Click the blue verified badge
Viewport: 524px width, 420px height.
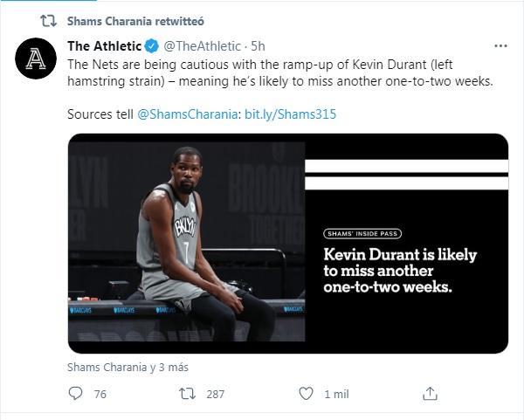[150, 46]
